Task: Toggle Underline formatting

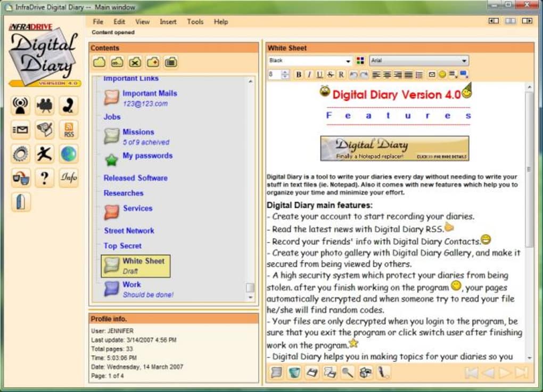Action: point(319,75)
